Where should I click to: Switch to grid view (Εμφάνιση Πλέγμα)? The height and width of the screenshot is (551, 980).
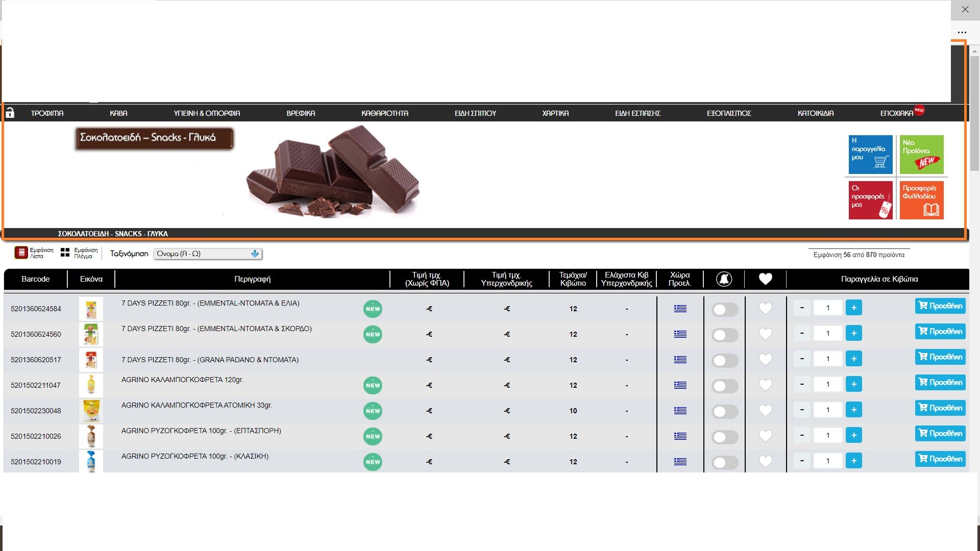coord(79,253)
